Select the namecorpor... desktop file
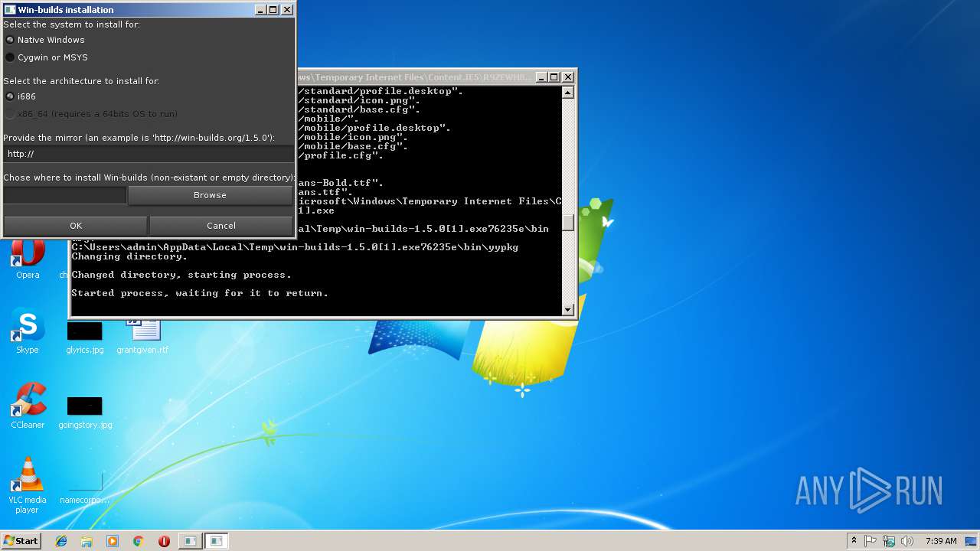 tap(84, 488)
